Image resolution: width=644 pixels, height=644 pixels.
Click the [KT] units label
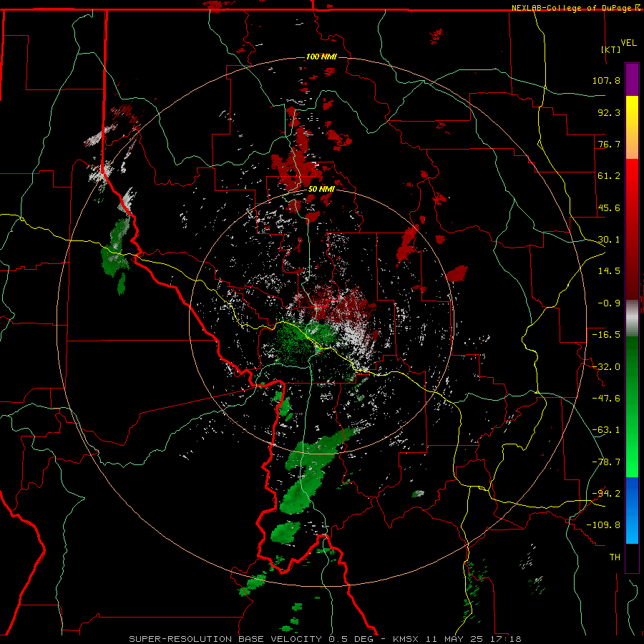pos(610,49)
